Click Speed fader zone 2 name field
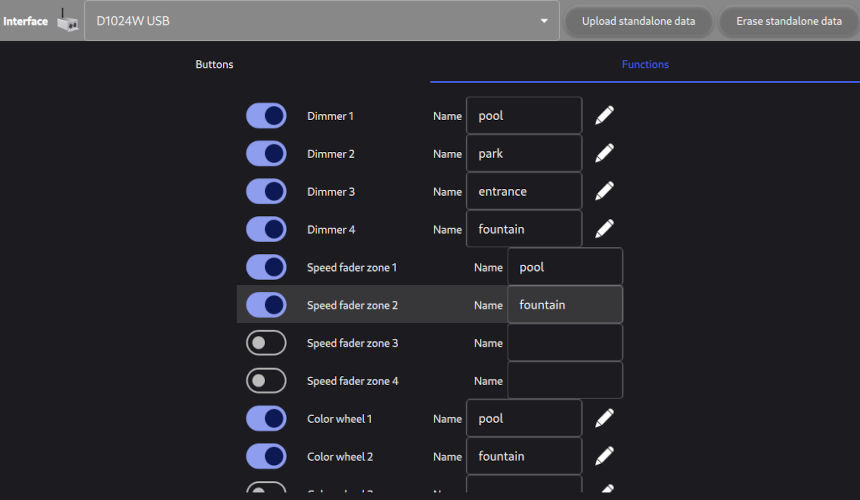The height and width of the screenshot is (500, 860). pos(565,305)
